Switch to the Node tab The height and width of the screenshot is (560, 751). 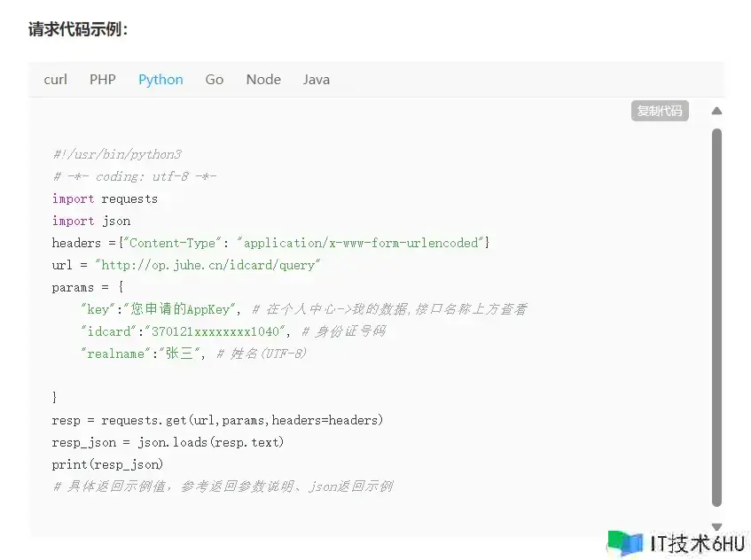pyautogui.click(x=263, y=80)
